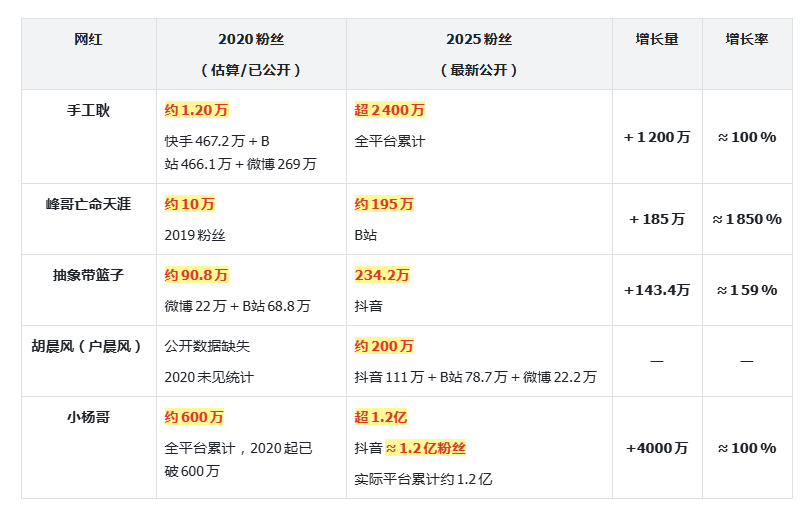
Task: Click the highlighted 约195万 figure
Action: (x=384, y=204)
